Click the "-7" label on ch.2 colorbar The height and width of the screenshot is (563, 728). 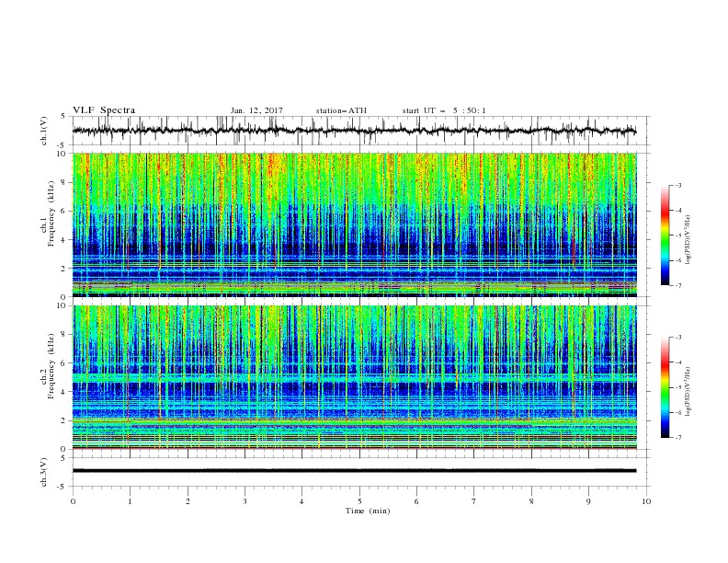click(x=677, y=438)
